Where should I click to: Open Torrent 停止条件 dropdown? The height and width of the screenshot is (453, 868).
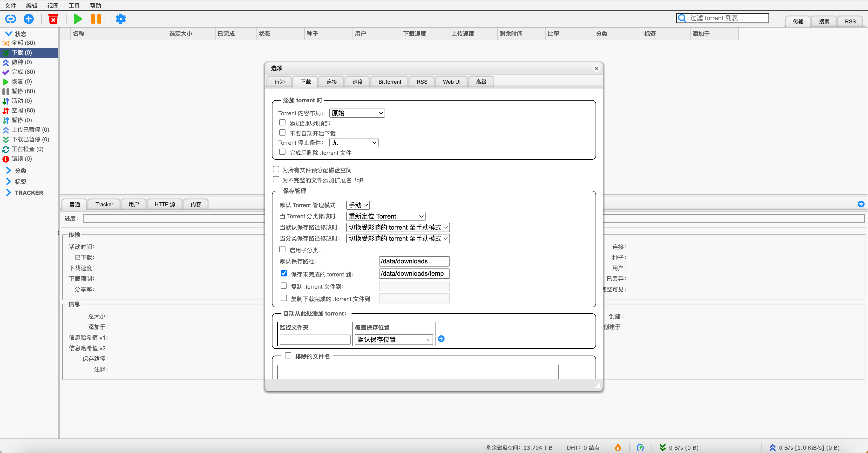354,143
